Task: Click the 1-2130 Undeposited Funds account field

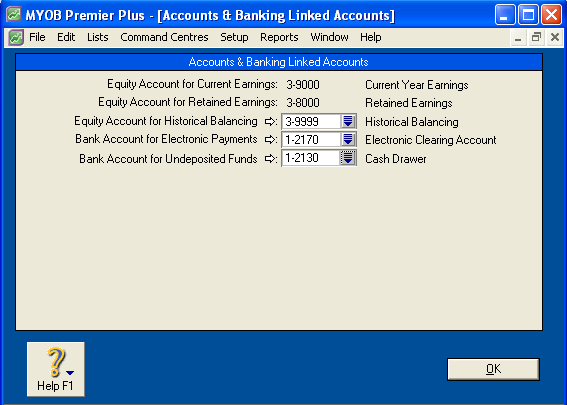Action: tap(311, 158)
